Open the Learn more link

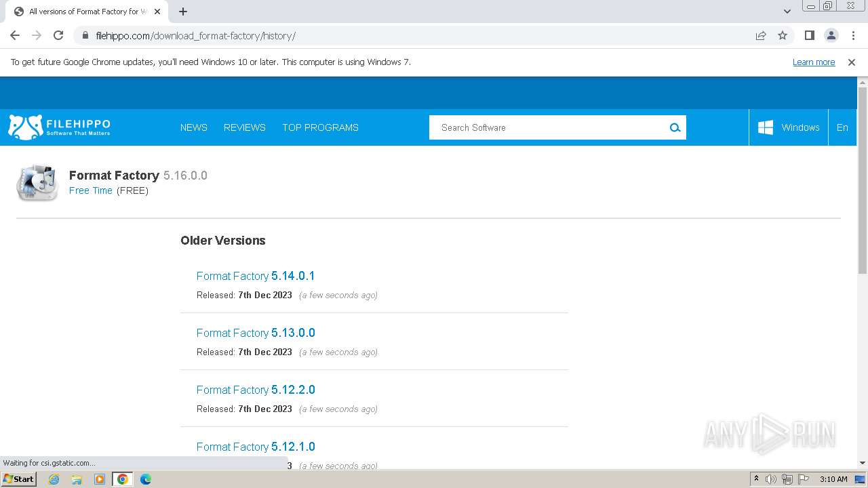tap(814, 62)
